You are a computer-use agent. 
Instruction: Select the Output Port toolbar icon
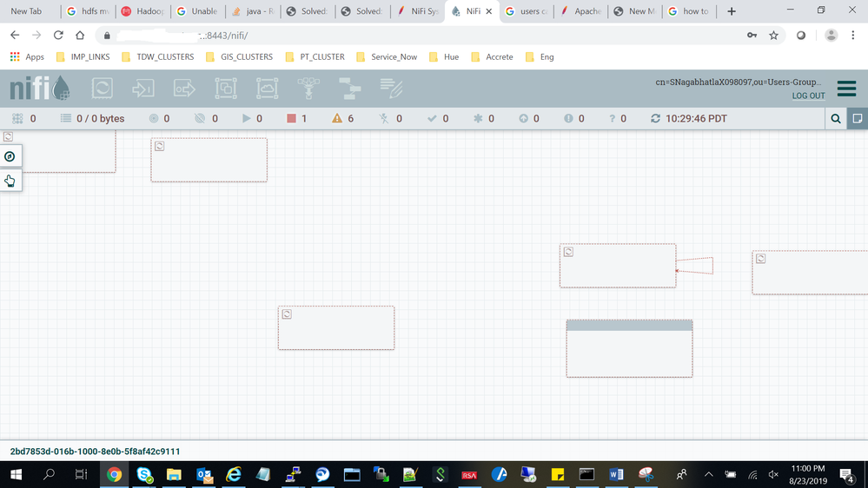tap(184, 89)
